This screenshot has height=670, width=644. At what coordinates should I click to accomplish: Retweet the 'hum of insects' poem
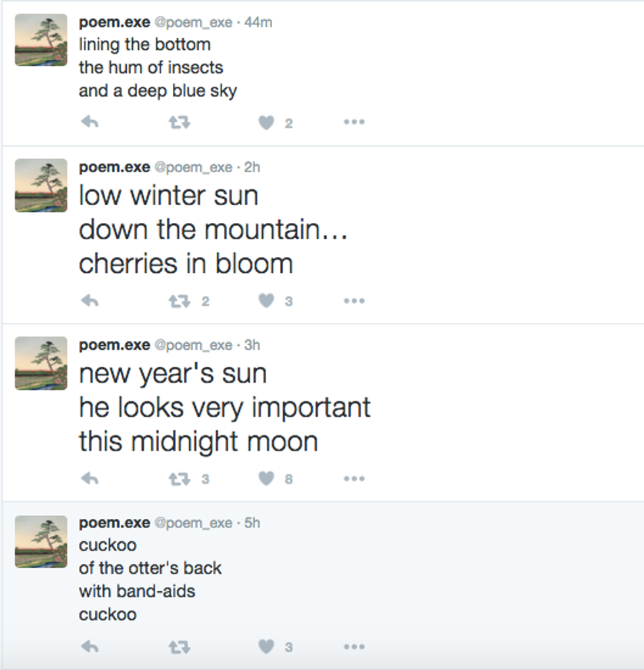coord(179,122)
